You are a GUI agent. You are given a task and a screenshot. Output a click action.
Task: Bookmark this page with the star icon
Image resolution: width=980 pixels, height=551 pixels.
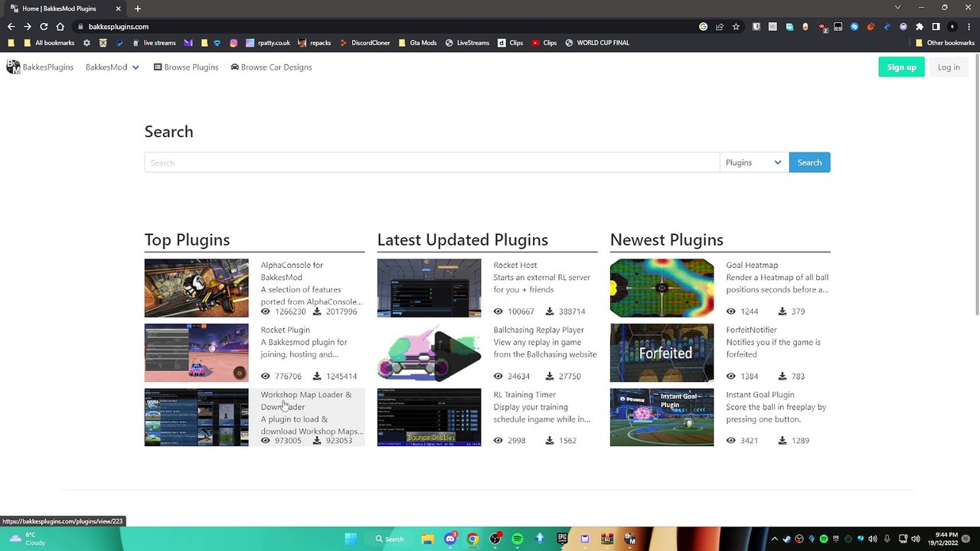click(736, 27)
